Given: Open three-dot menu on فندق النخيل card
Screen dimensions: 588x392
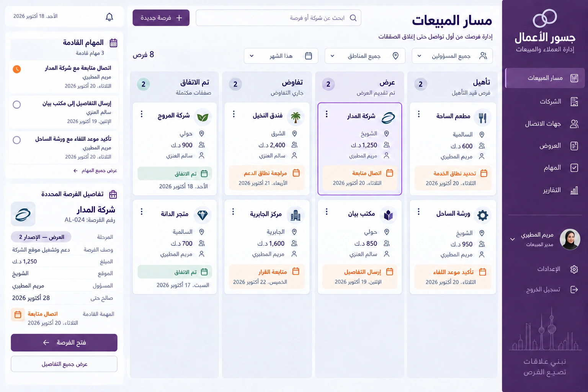Looking at the screenshot, I should [x=234, y=114].
